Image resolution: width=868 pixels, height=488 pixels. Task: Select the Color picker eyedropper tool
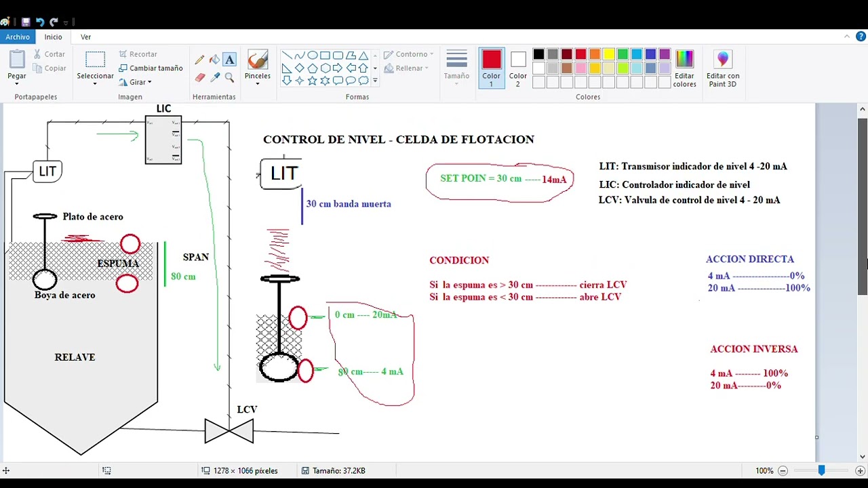(214, 78)
